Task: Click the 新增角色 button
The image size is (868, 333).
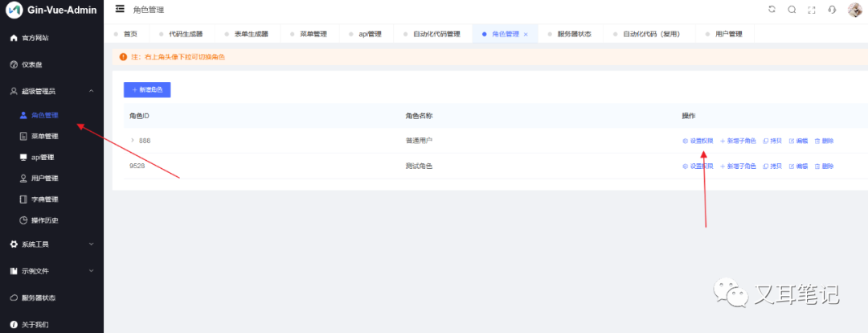Action: click(147, 90)
